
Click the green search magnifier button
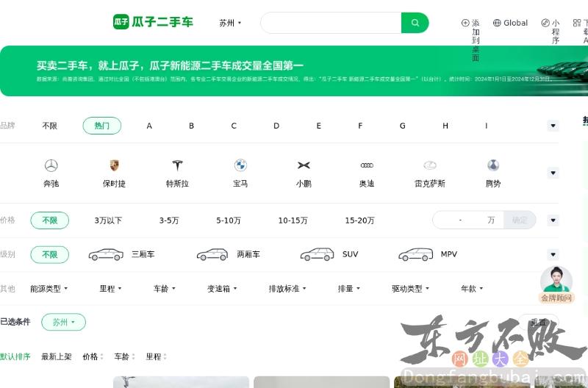click(415, 23)
